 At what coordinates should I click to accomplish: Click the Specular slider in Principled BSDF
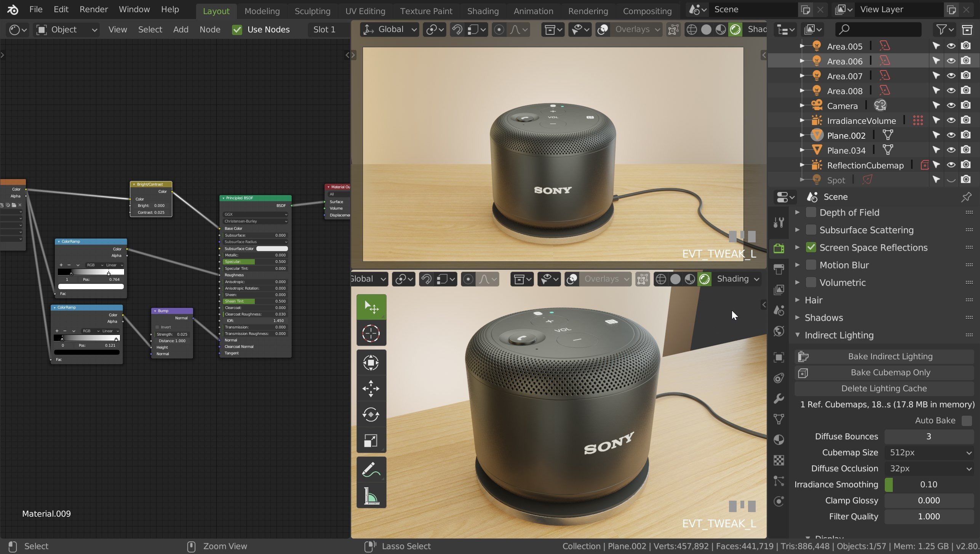[255, 262]
